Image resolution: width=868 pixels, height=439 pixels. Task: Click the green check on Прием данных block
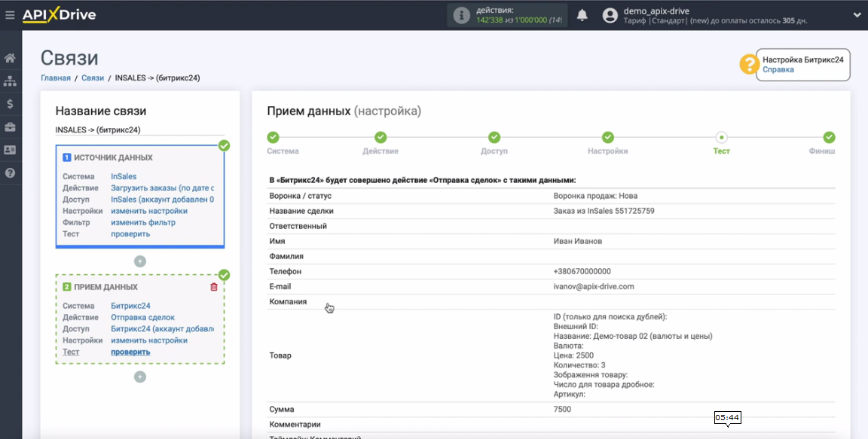pyautogui.click(x=225, y=275)
